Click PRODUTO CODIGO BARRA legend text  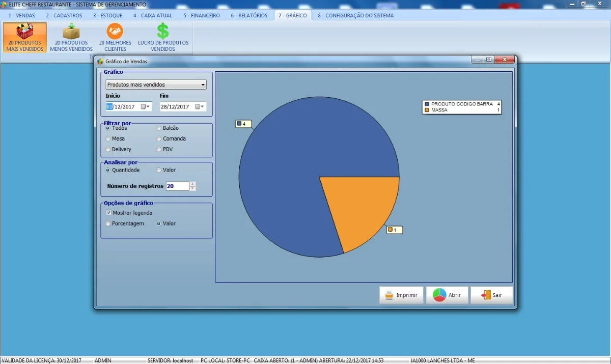coord(462,104)
